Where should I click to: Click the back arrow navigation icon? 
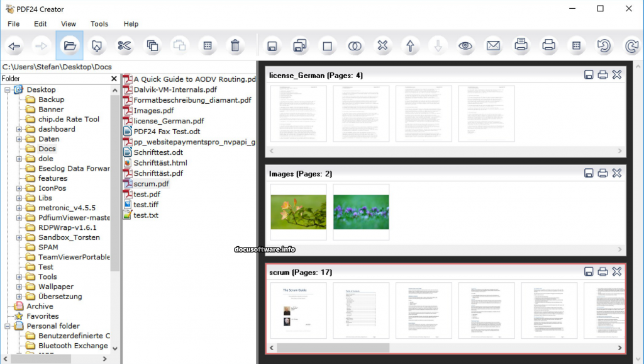(14, 45)
